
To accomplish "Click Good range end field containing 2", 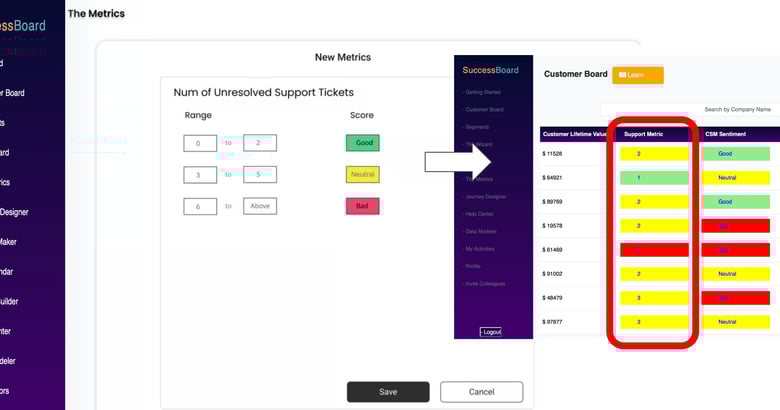I will coord(260,143).
